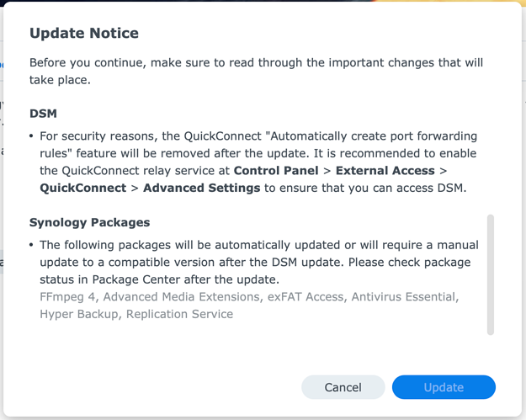Click exFAT Access package name

click(306, 297)
